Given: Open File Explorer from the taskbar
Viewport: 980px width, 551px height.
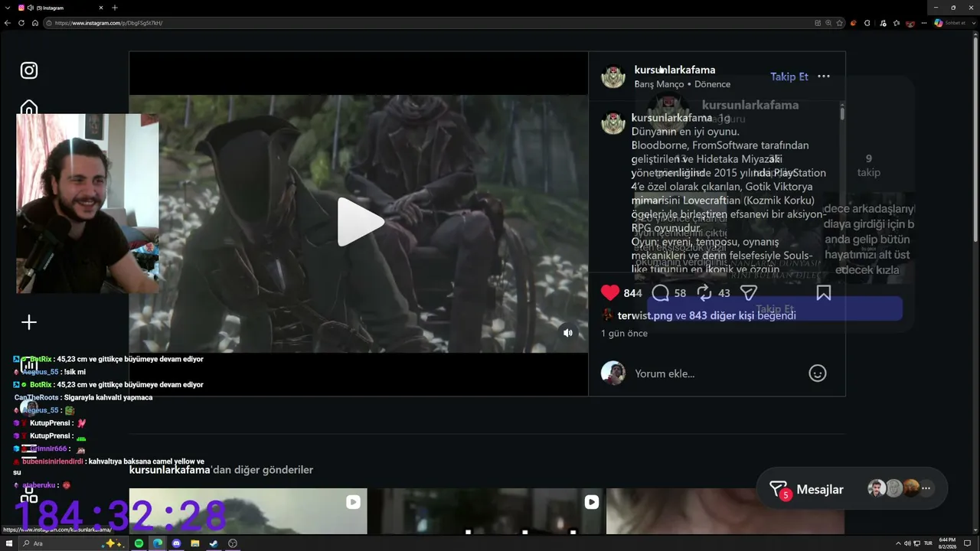Looking at the screenshot, I should (x=195, y=543).
